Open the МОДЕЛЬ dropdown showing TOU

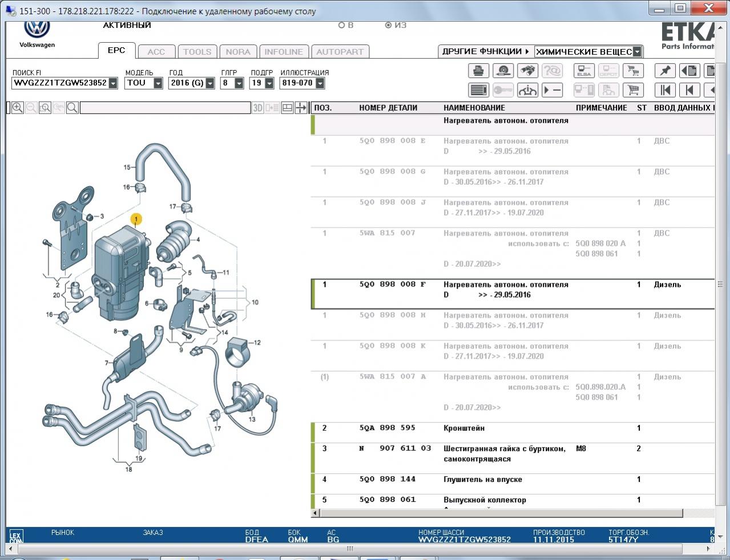point(158,83)
